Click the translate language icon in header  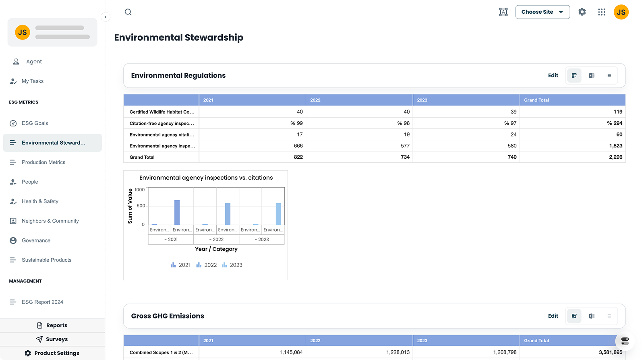(503, 12)
